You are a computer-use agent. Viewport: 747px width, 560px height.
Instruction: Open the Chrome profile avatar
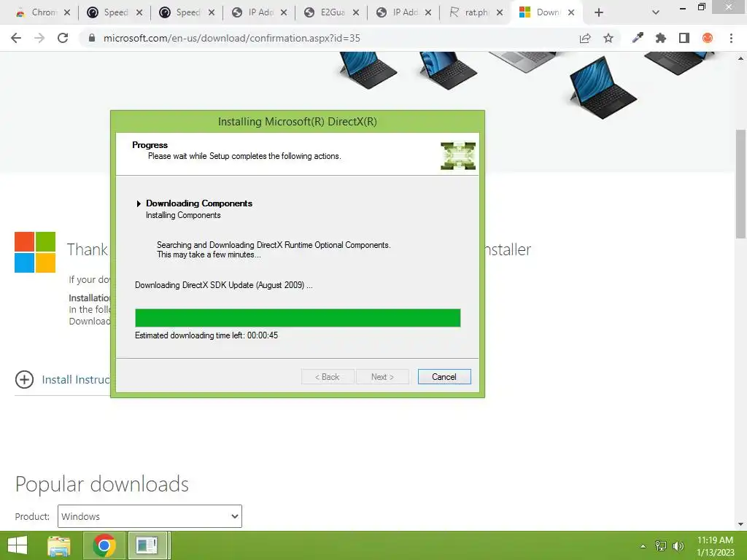pyautogui.click(x=708, y=38)
